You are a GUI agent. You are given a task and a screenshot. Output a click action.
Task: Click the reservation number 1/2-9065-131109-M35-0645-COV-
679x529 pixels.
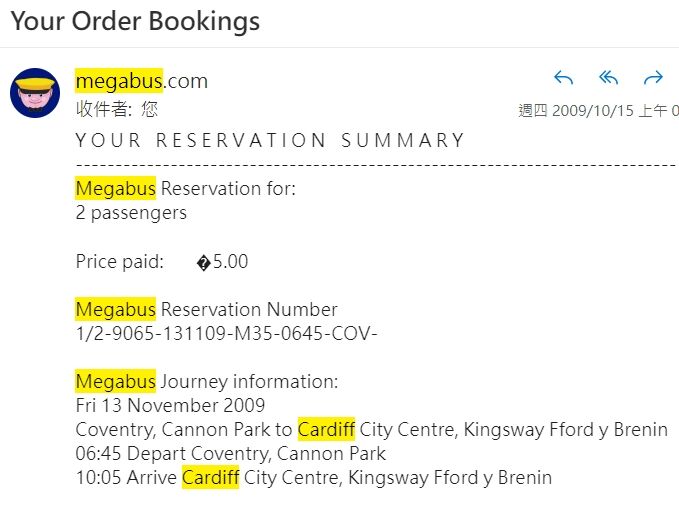[226, 333]
